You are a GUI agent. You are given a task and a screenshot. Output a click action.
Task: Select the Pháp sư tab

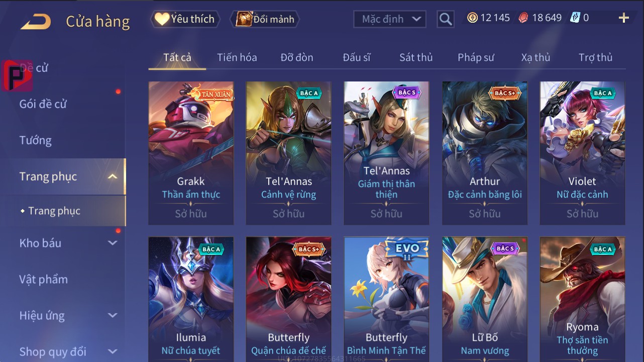(476, 57)
